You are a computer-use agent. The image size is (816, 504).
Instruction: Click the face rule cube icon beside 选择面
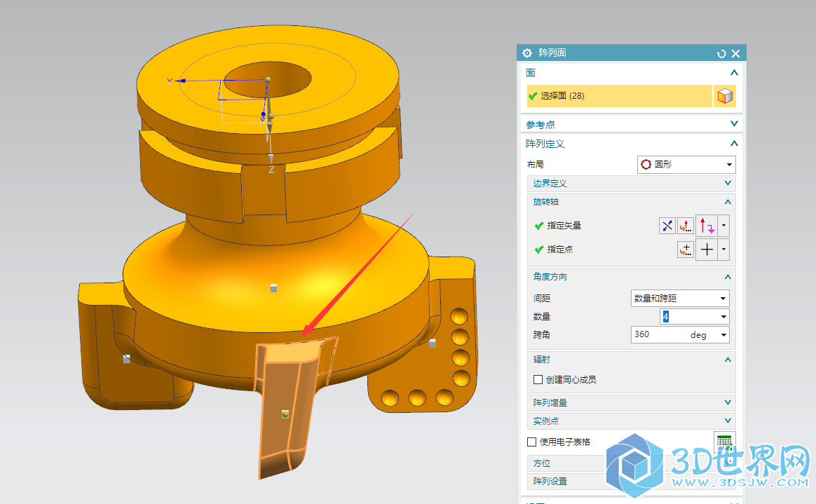click(725, 96)
